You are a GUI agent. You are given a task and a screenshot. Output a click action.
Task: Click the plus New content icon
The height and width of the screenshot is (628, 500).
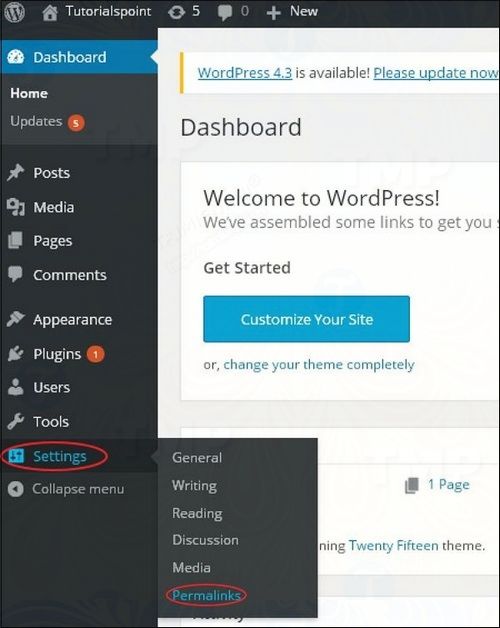(273, 13)
